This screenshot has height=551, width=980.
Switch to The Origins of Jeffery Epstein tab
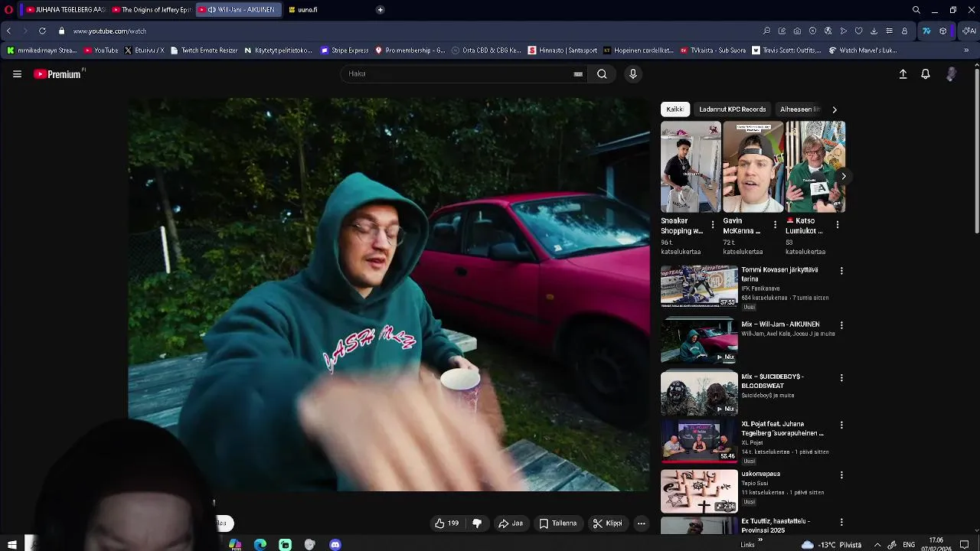151,10
